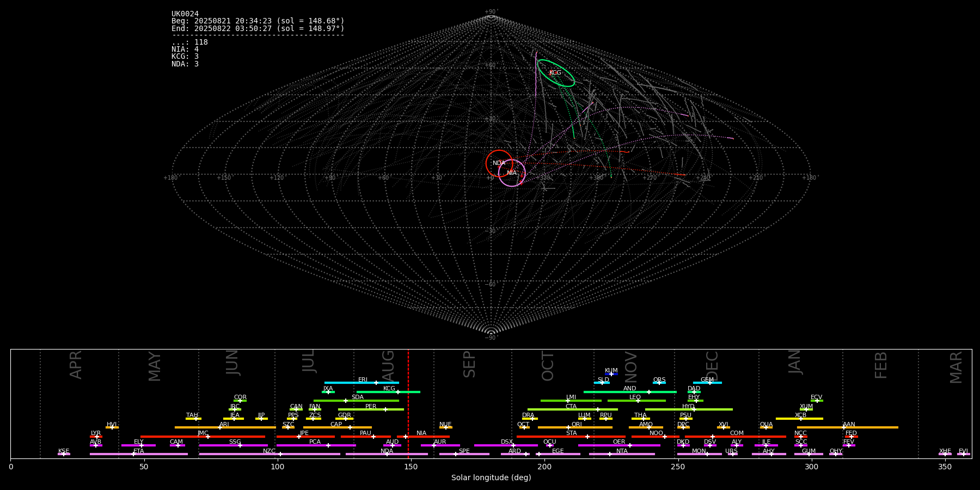Click the LYR shower label
The image size is (980, 490).
96,433
